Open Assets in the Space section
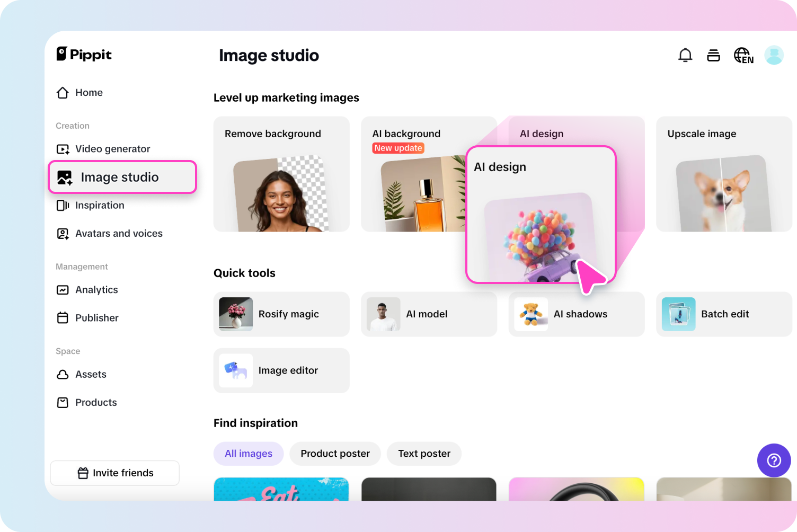 (91, 374)
